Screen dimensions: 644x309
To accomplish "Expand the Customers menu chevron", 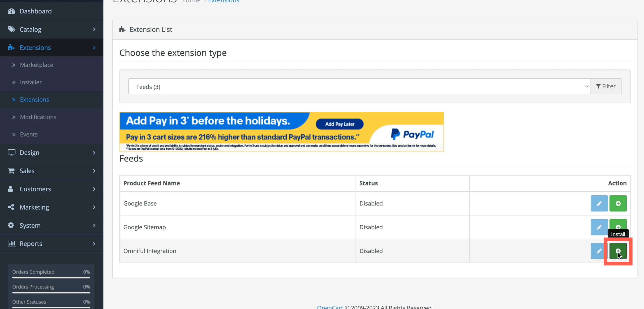I will pos(94,189).
